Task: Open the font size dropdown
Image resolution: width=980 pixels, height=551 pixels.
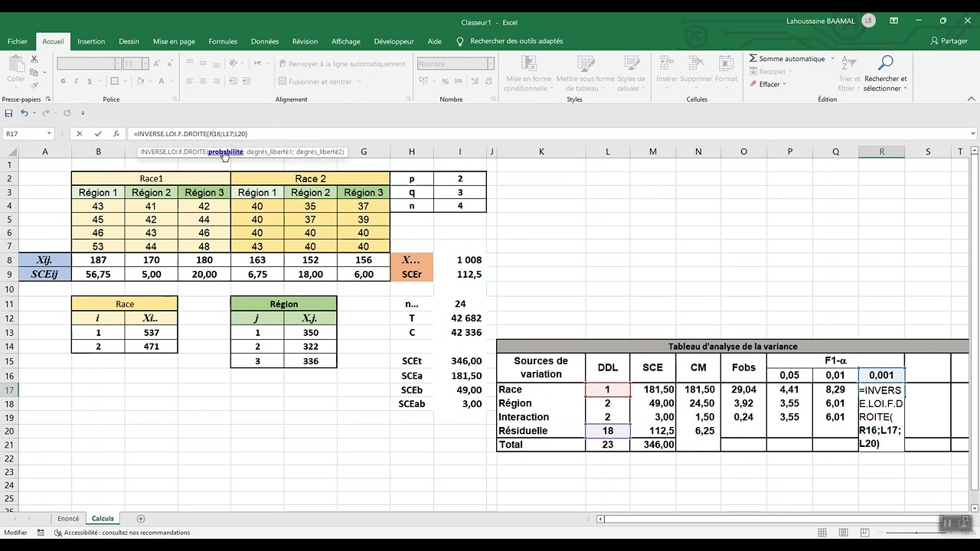Action: click(145, 64)
